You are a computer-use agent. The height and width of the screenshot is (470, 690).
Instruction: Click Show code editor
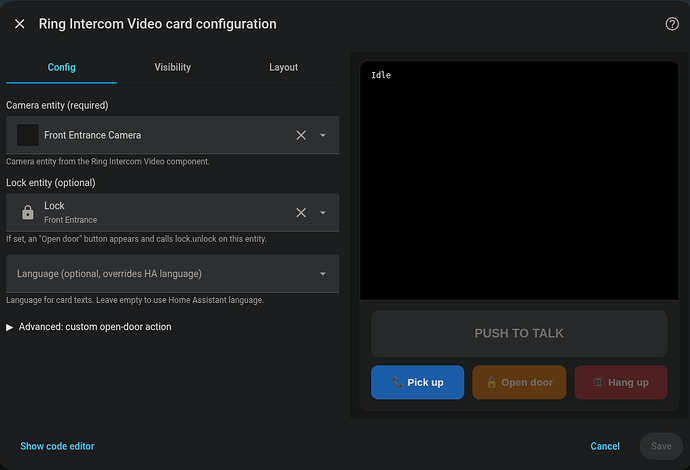pos(57,446)
